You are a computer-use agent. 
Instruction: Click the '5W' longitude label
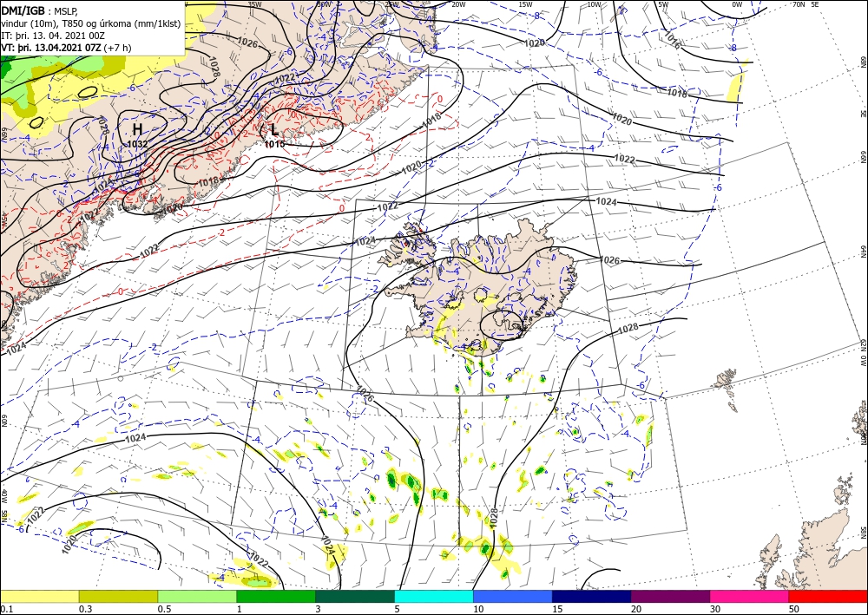tap(663, 4)
